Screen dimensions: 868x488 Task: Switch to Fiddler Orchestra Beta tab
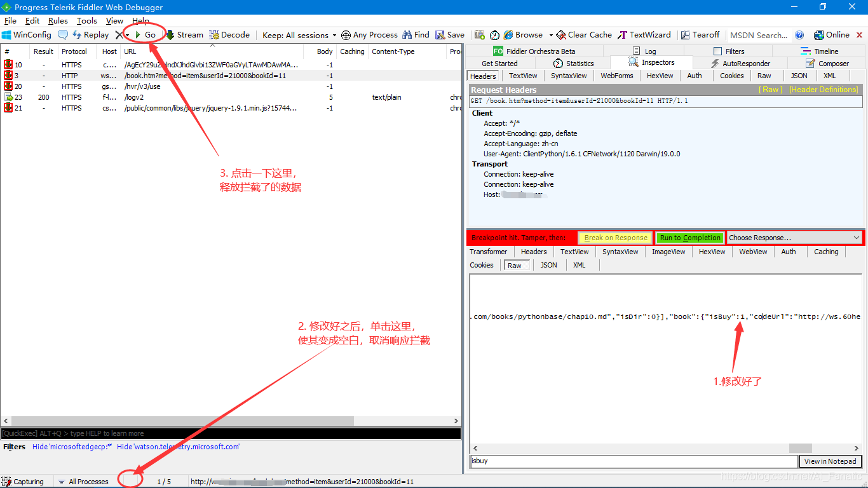coord(534,51)
